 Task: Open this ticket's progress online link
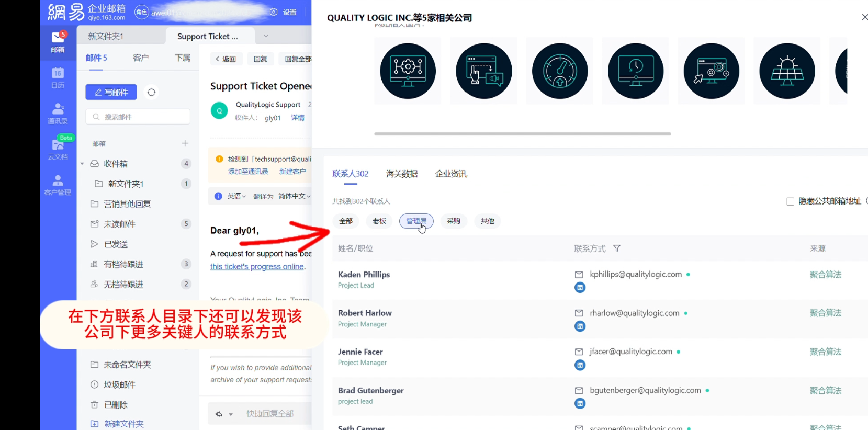tap(257, 267)
